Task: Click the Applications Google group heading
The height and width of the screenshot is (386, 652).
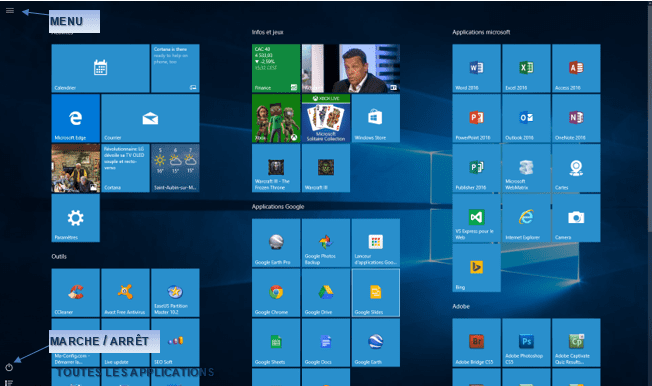Action: tap(278, 206)
